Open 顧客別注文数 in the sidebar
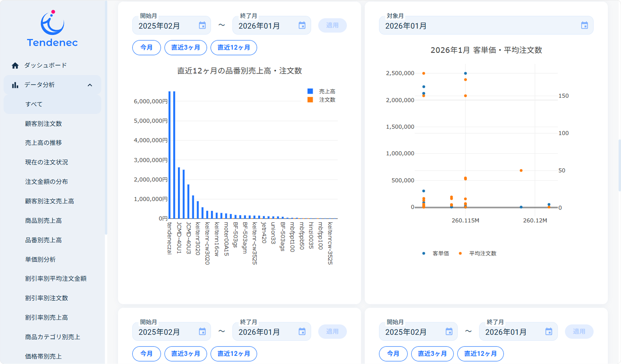Image resolution: width=621 pixels, height=364 pixels. click(x=43, y=124)
